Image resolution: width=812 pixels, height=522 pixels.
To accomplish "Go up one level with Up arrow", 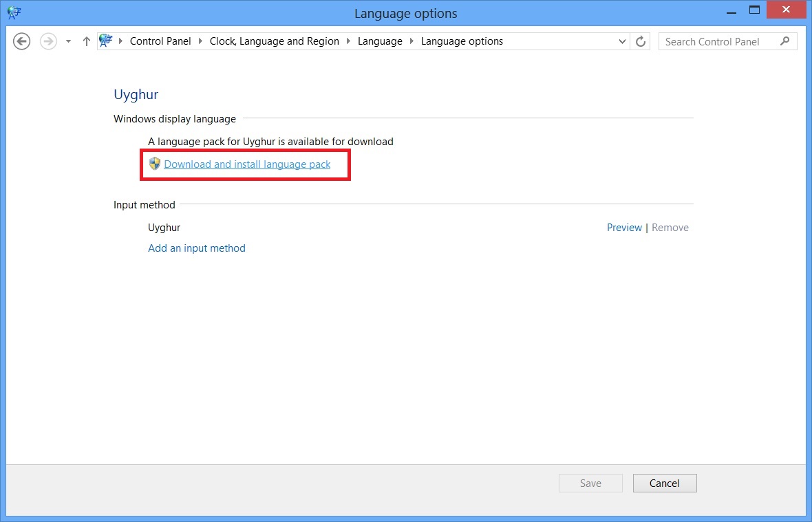I will (87, 41).
